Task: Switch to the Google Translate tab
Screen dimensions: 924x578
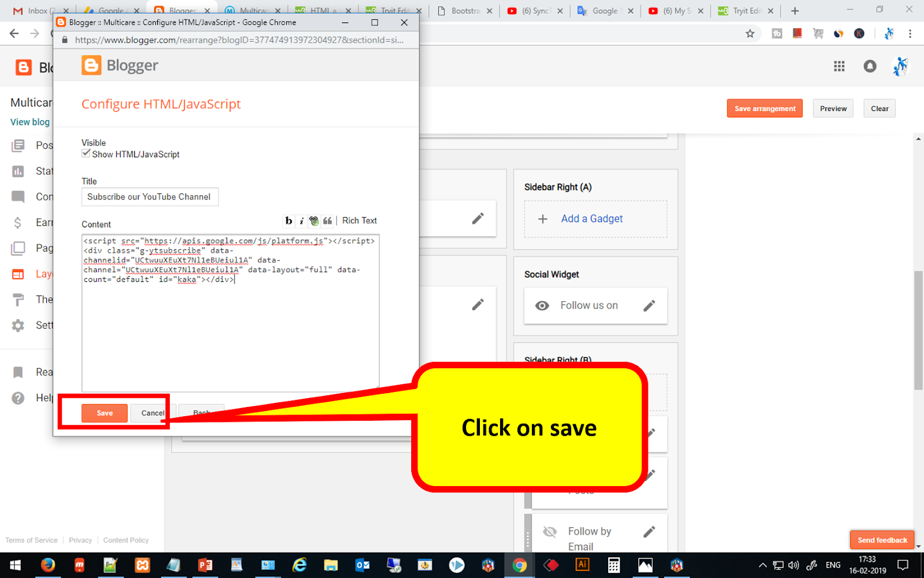Action: click(606, 11)
